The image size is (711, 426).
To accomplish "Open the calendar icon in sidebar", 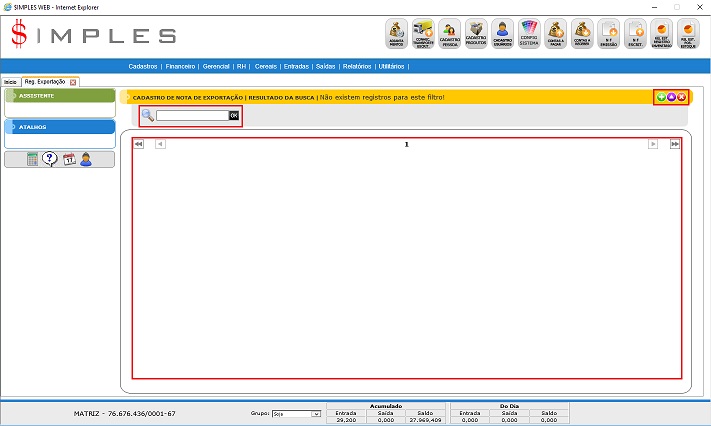I will pos(69,159).
